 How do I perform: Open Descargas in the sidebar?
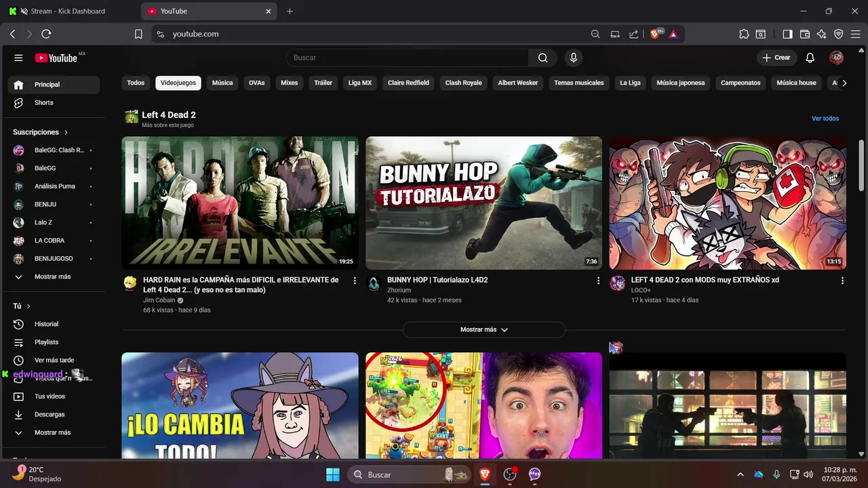(x=54, y=414)
